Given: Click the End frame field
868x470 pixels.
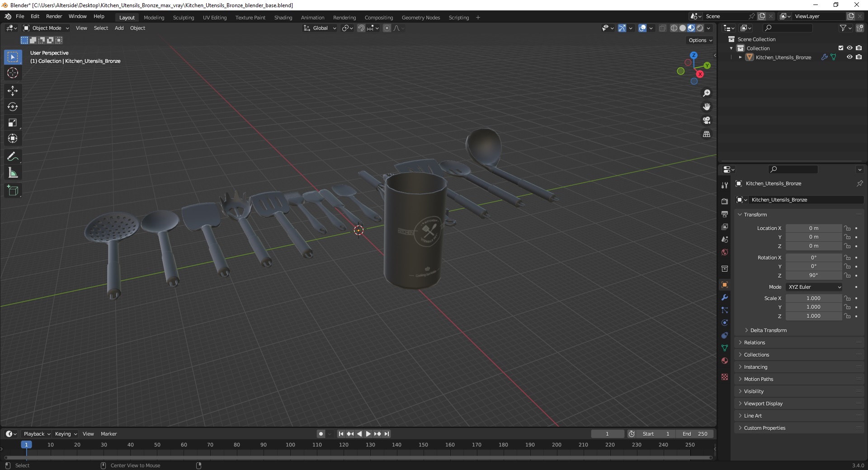Looking at the screenshot, I should 695,434.
